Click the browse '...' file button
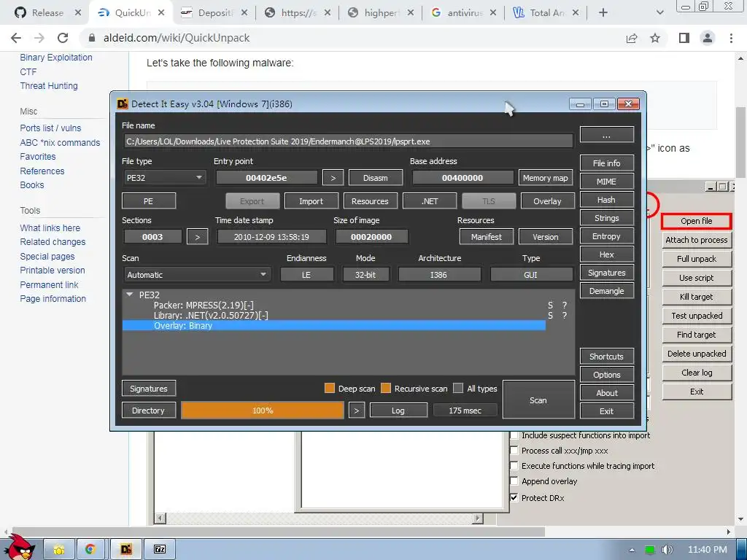747x560 pixels. click(x=606, y=135)
